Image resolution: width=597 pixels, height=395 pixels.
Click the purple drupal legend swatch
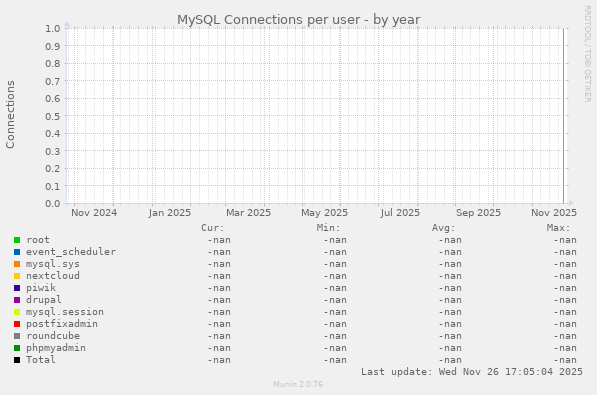click(17, 300)
